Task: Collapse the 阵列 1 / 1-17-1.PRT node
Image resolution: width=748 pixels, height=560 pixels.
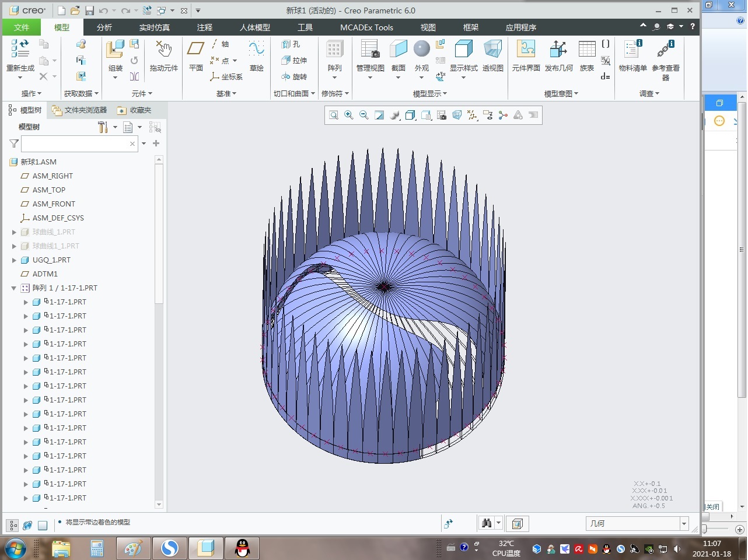Action: click(14, 288)
